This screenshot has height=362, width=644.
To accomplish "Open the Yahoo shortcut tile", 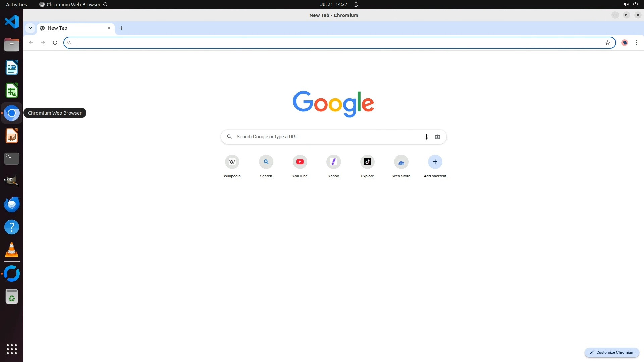I will 333,162.
